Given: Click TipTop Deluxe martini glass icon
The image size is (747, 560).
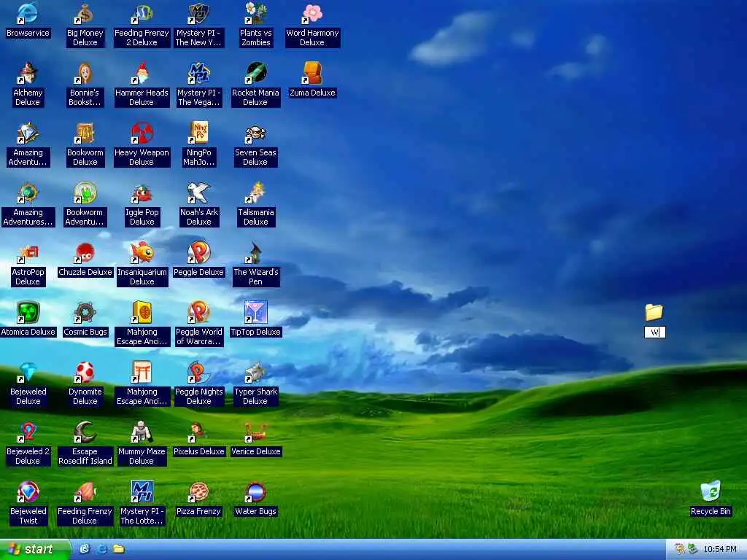Looking at the screenshot, I should pos(256,312).
